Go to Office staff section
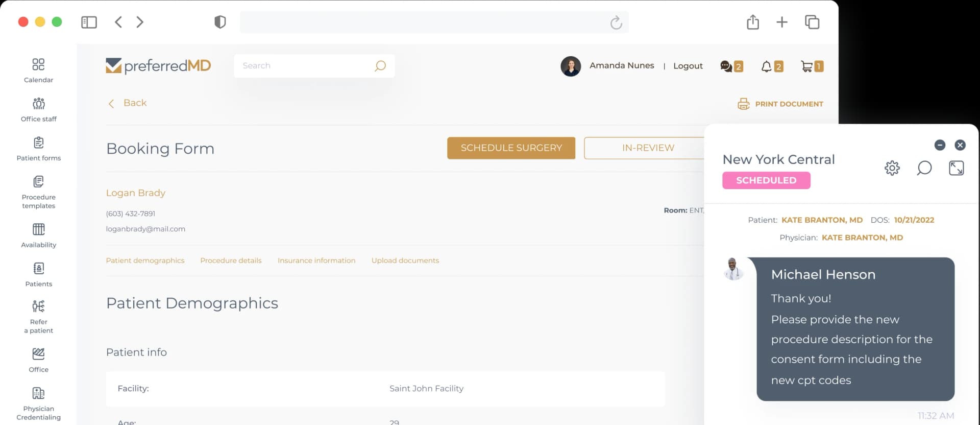The image size is (980, 425). tap(38, 104)
